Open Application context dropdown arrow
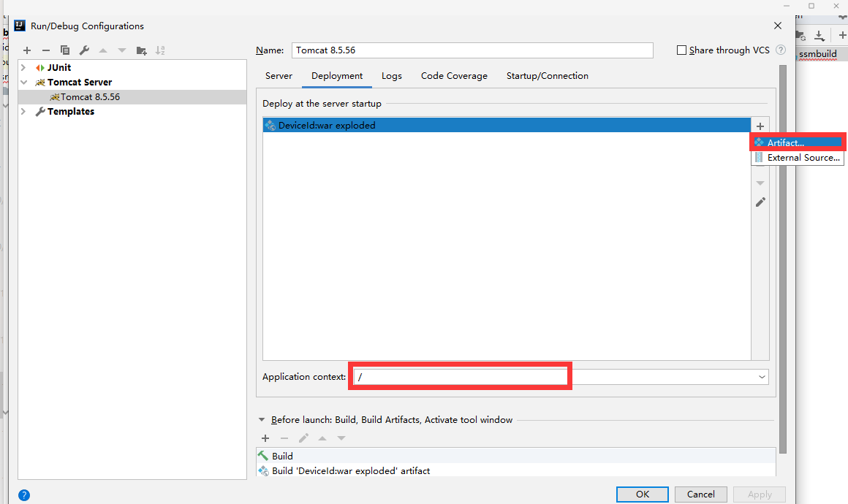 point(762,377)
